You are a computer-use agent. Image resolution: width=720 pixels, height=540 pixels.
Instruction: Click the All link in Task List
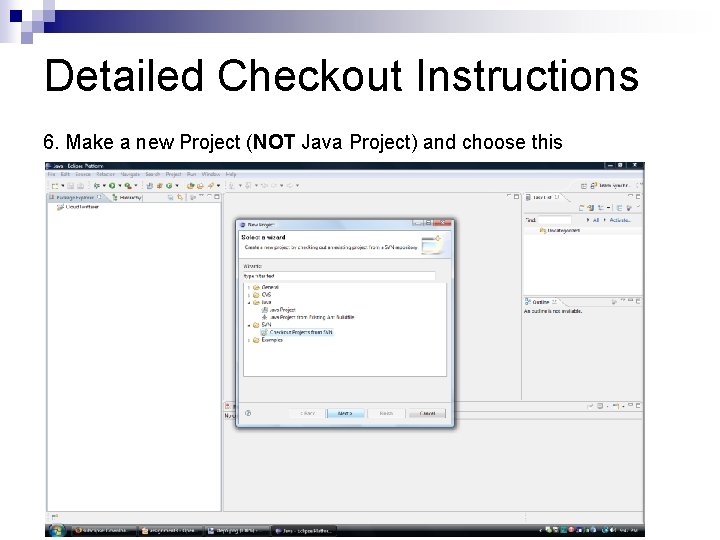[x=596, y=220]
